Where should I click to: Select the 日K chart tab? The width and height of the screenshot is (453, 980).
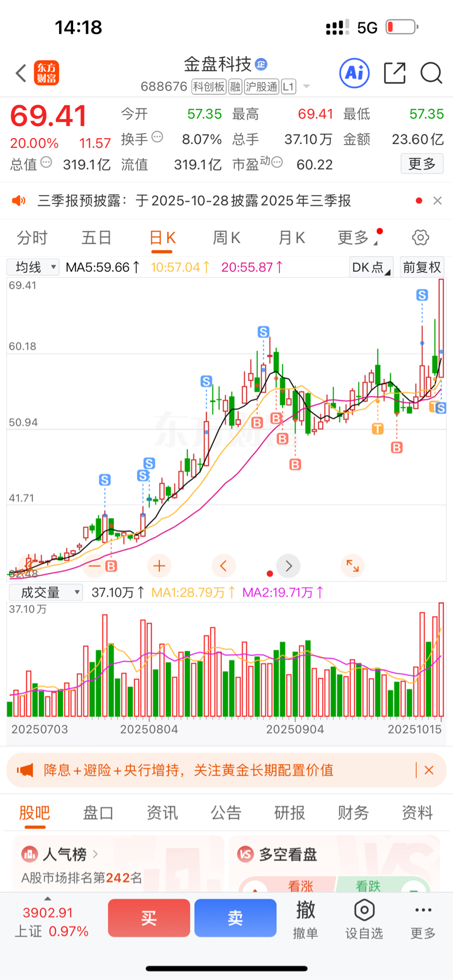click(x=163, y=238)
